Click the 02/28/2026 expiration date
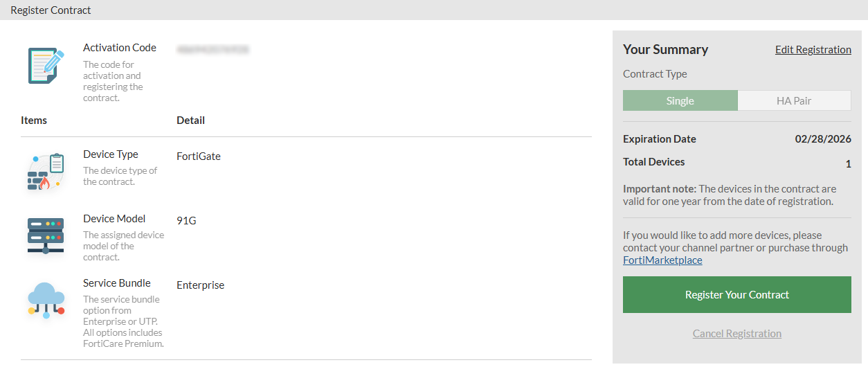 (x=823, y=139)
